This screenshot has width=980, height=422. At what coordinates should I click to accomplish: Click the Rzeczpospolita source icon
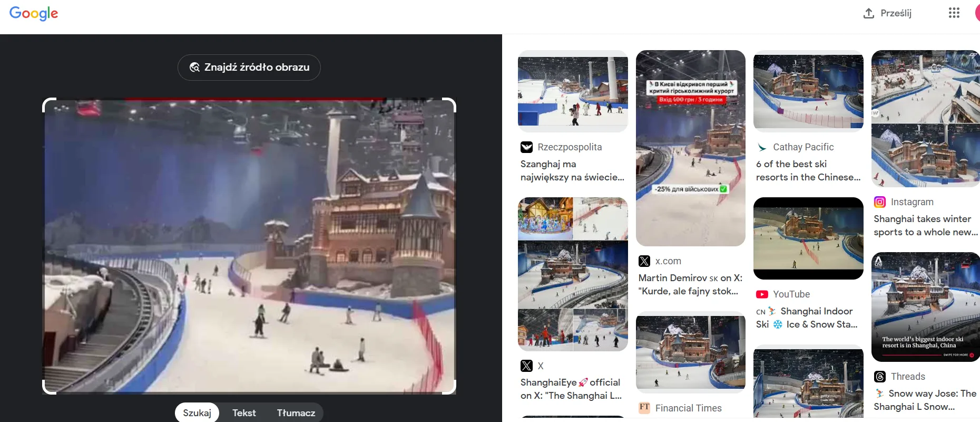(526, 147)
